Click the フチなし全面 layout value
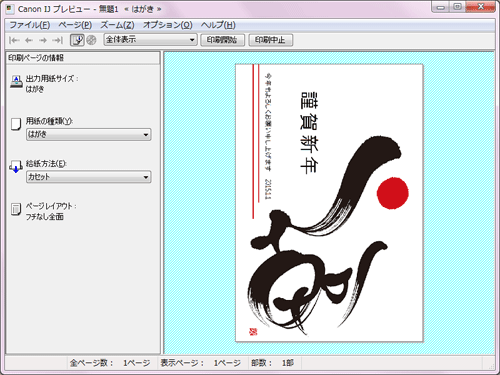500x375 pixels. (x=44, y=217)
